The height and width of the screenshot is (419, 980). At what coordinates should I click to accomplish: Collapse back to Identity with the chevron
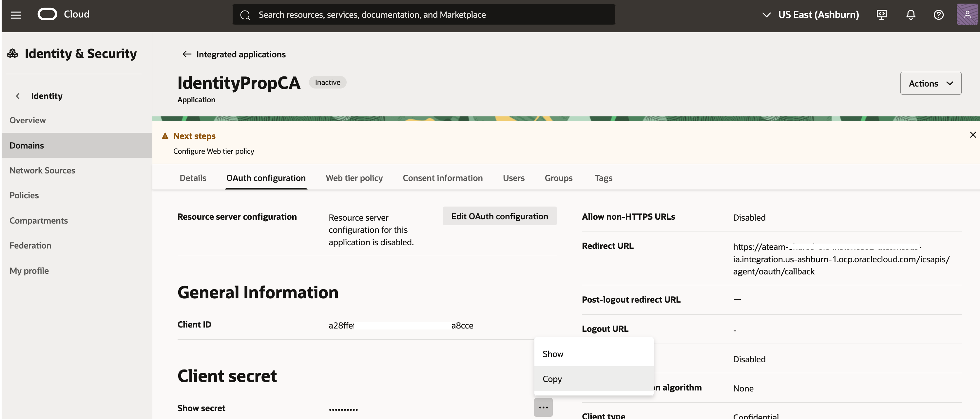[x=17, y=96]
